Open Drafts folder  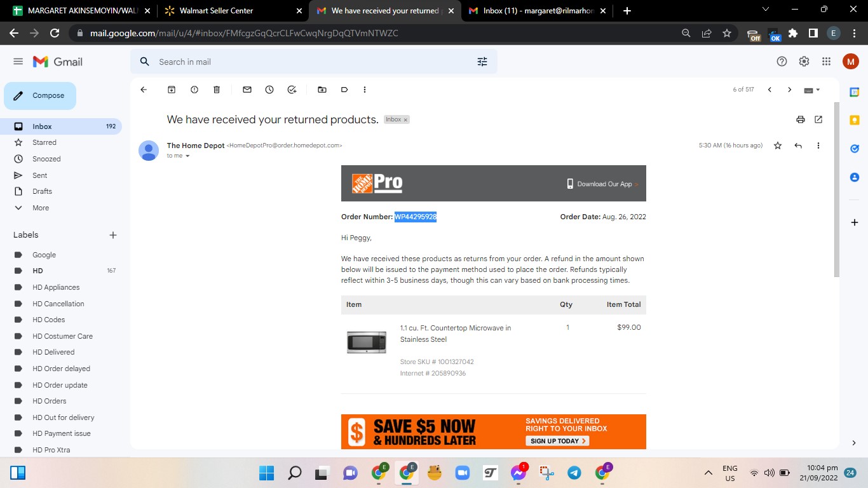click(61, 191)
